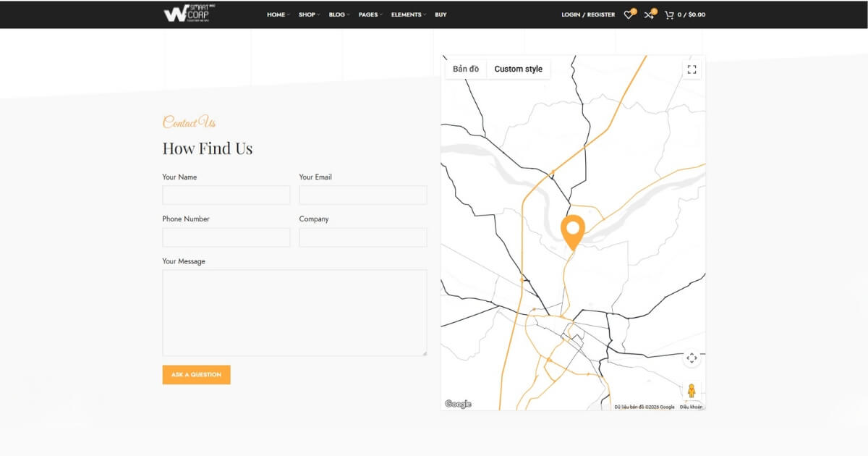868x456 pixels.
Task: Expand the Home menu dropdown
Action: [x=278, y=14]
